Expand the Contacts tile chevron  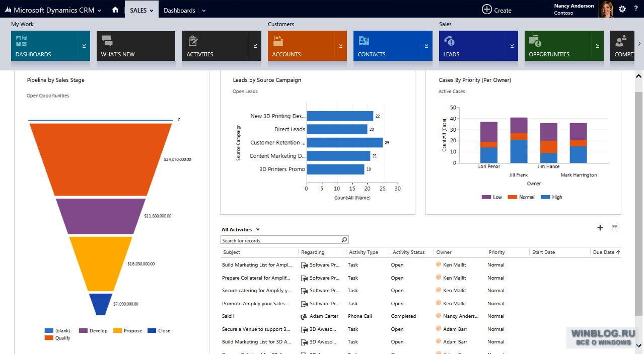click(426, 46)
